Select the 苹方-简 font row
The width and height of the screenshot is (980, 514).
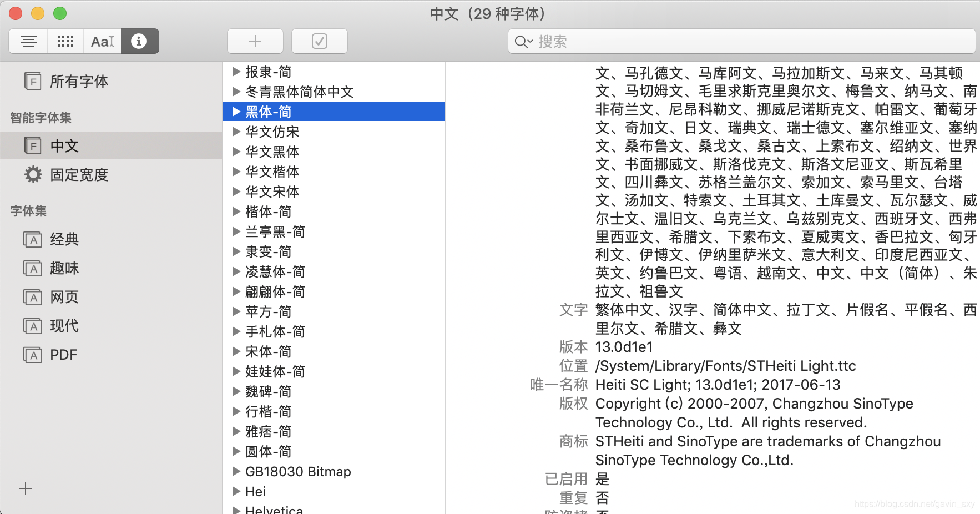coord(334,311)
